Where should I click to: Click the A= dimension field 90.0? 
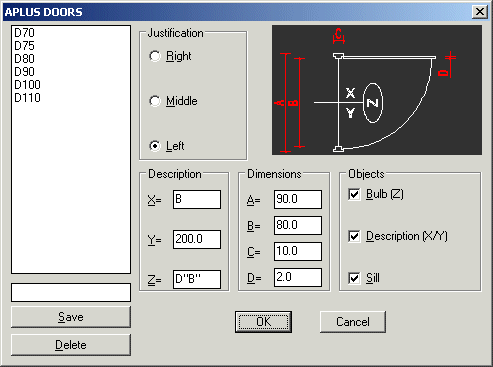coord(298,199)
